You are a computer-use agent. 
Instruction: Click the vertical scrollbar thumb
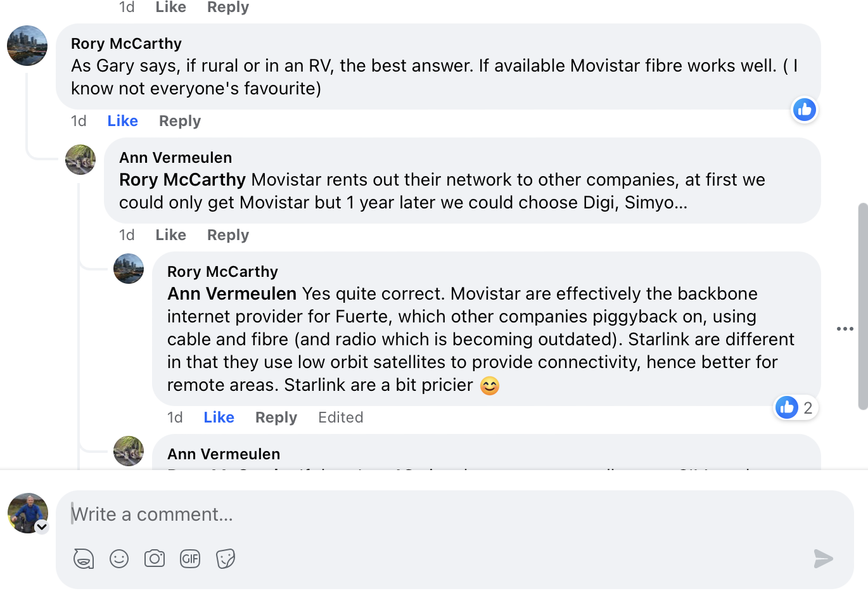pyautogui.click(x=862, y=306)
